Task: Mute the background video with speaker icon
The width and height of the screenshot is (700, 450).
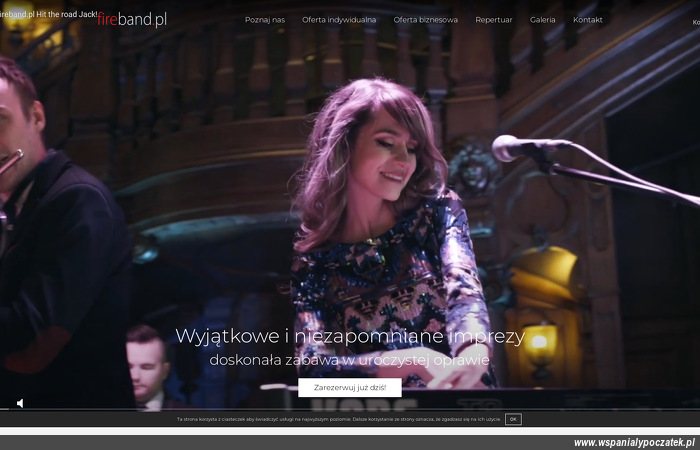Action: 20,403
